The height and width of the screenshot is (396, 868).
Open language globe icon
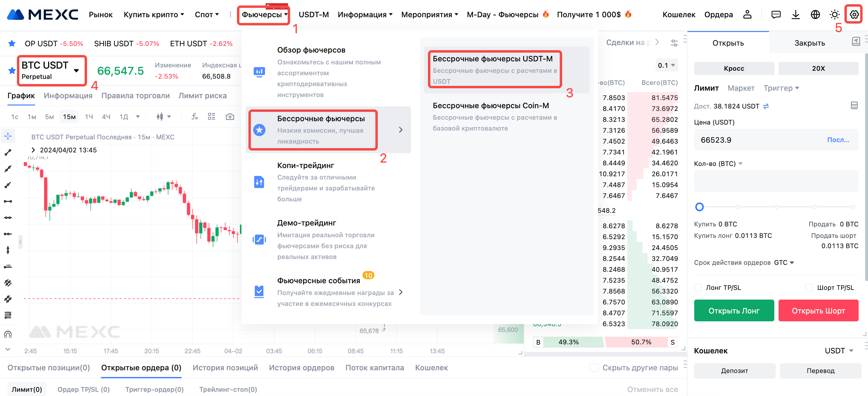pos(815,15)
